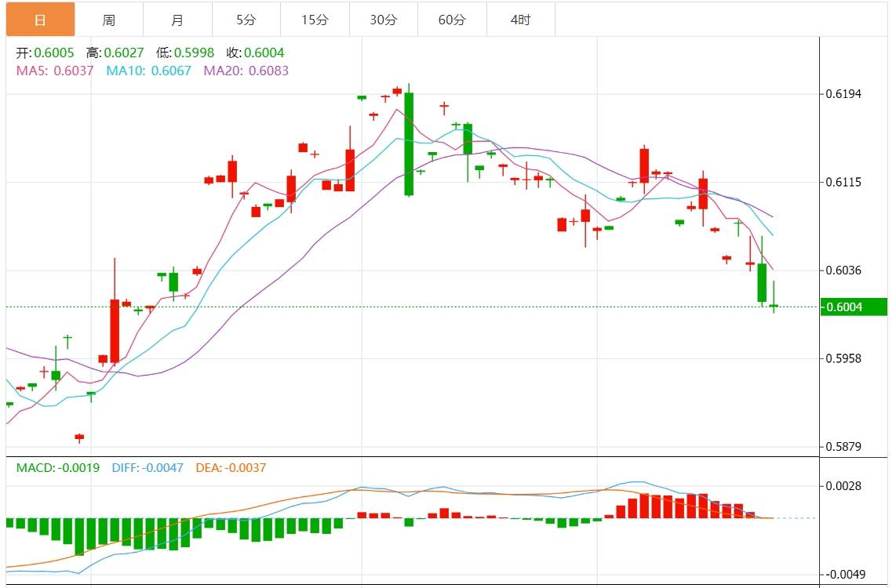The height and width of the screenshot is (588, 896).
Task: Click the 0.0028 MACD axis label
Action: [843, 486]
